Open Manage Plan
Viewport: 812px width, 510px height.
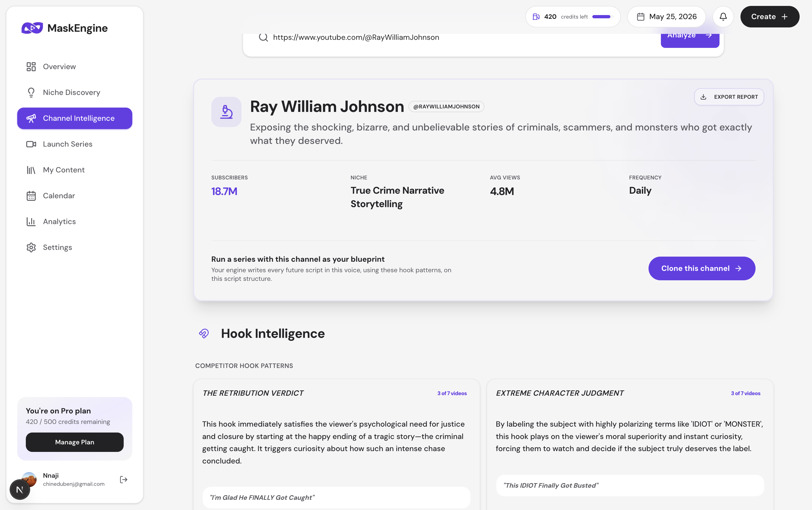74,442
